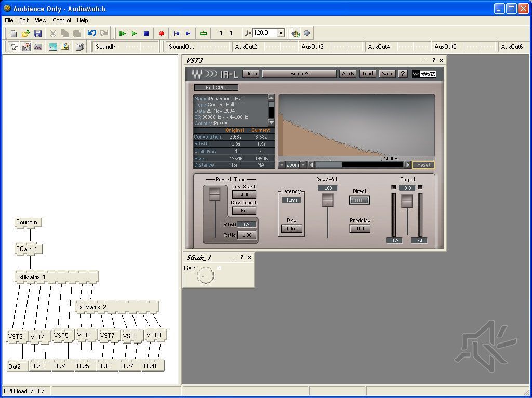Open the View menu
Image resolution: width=532 pixels, height=398 pixels.
[41, 20]
